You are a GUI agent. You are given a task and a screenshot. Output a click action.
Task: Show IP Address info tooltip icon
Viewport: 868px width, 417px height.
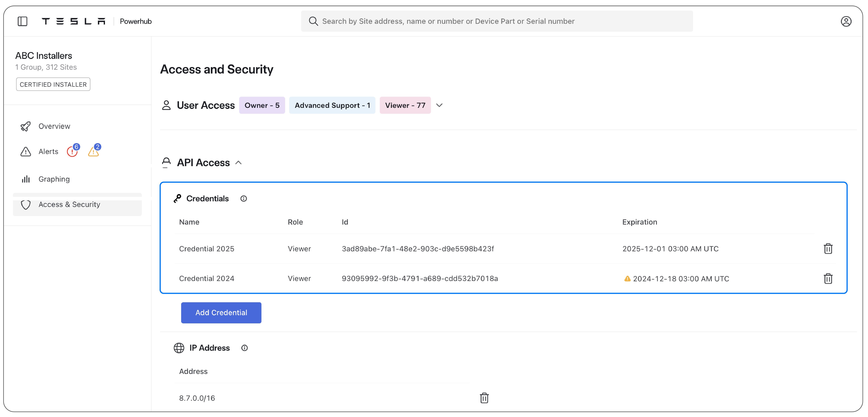(x=244, y=348)
